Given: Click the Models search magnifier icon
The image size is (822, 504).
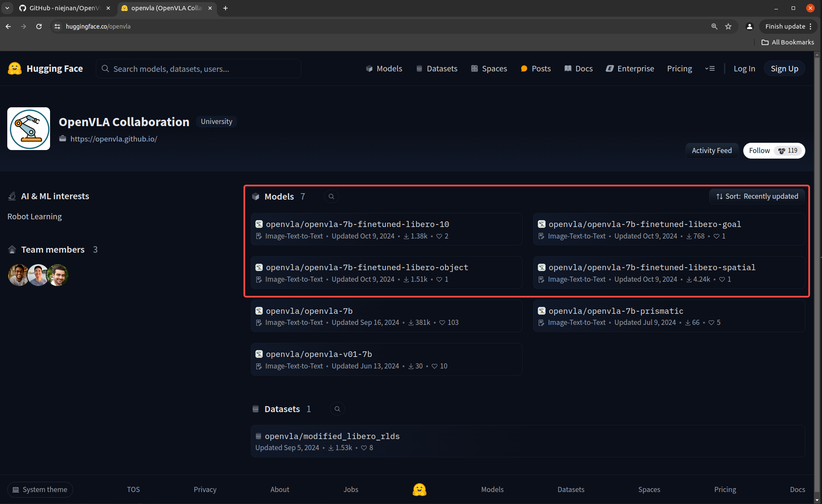Looking at the screenshot, I should pyautogui.click(x=331, y=197).
